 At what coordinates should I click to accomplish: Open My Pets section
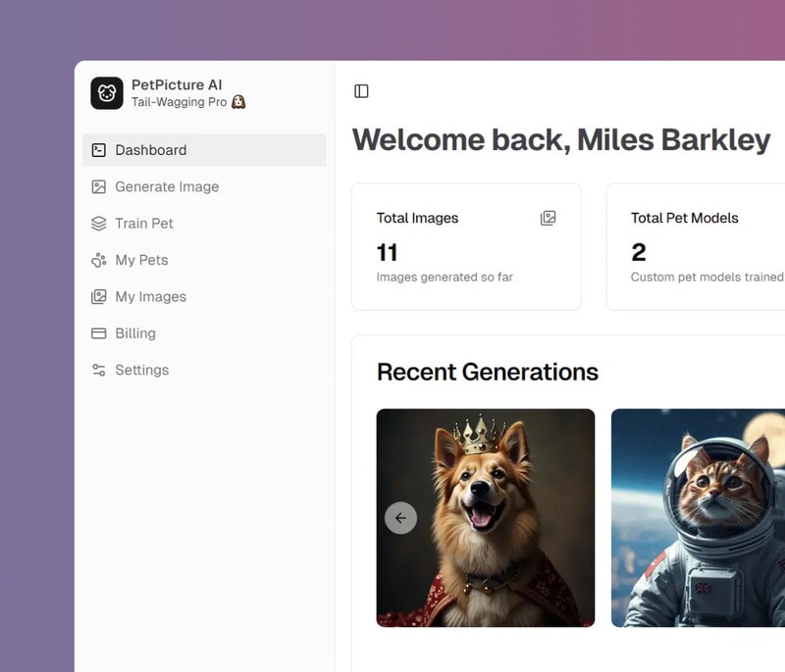[x=141, y=260]
